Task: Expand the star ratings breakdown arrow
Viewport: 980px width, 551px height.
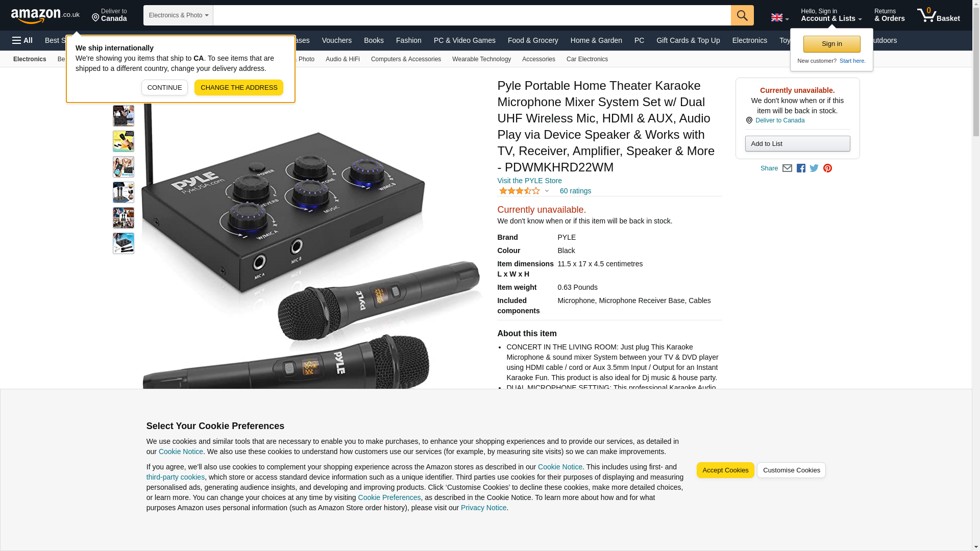Action: pos(547,191)
